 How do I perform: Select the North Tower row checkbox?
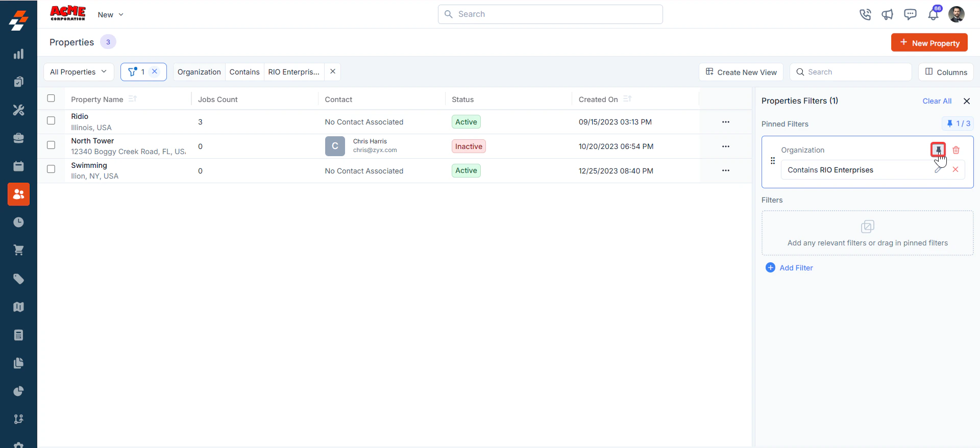pos(51,145)
